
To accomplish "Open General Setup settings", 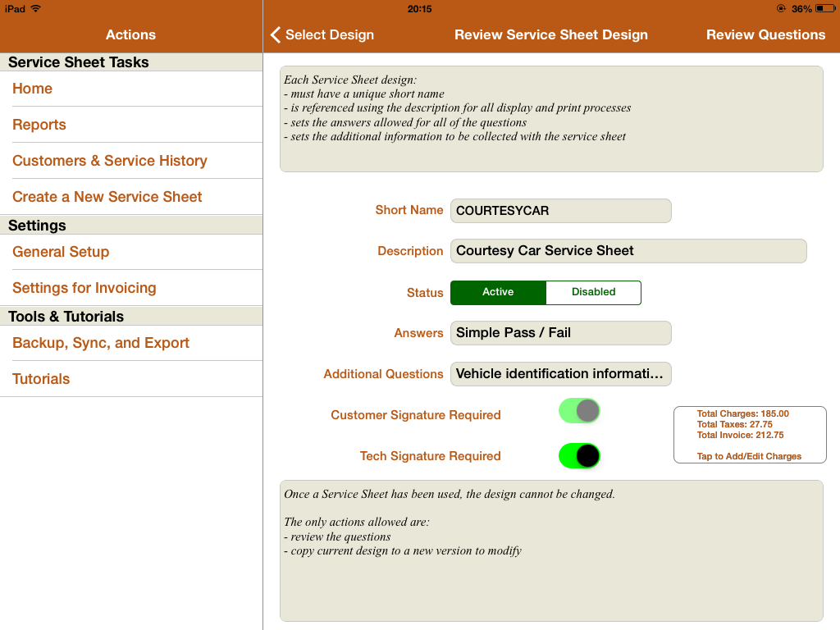I will pos(61,252).
